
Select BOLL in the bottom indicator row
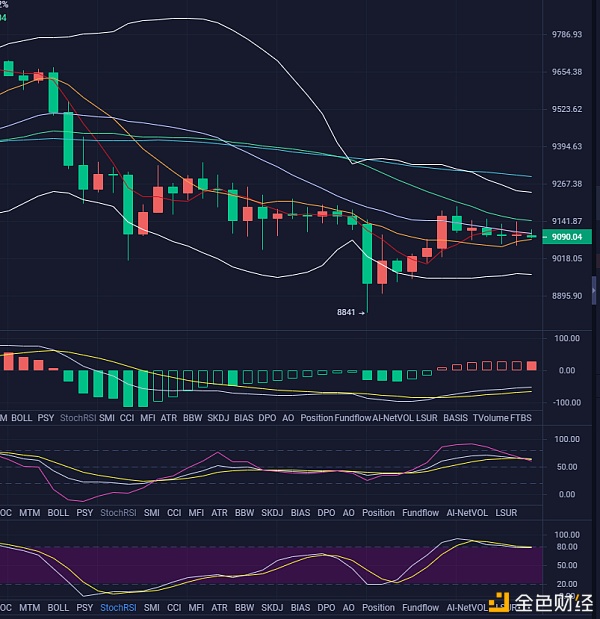58,608
